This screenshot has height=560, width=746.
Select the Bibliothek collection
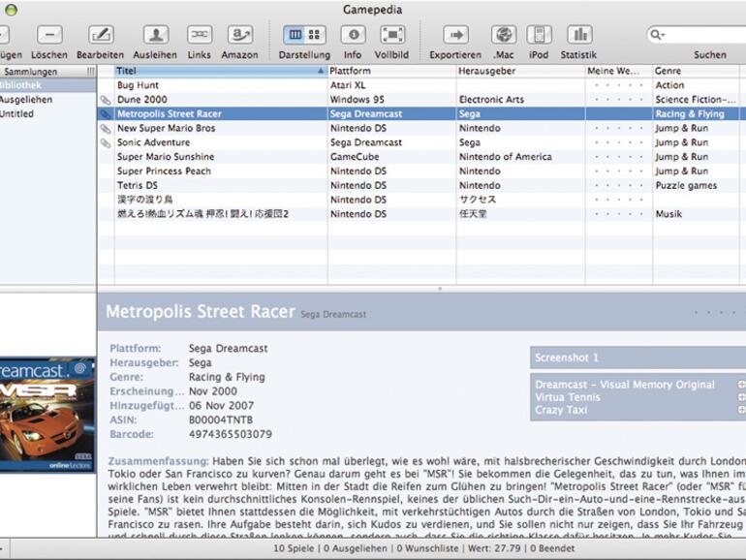47,85
